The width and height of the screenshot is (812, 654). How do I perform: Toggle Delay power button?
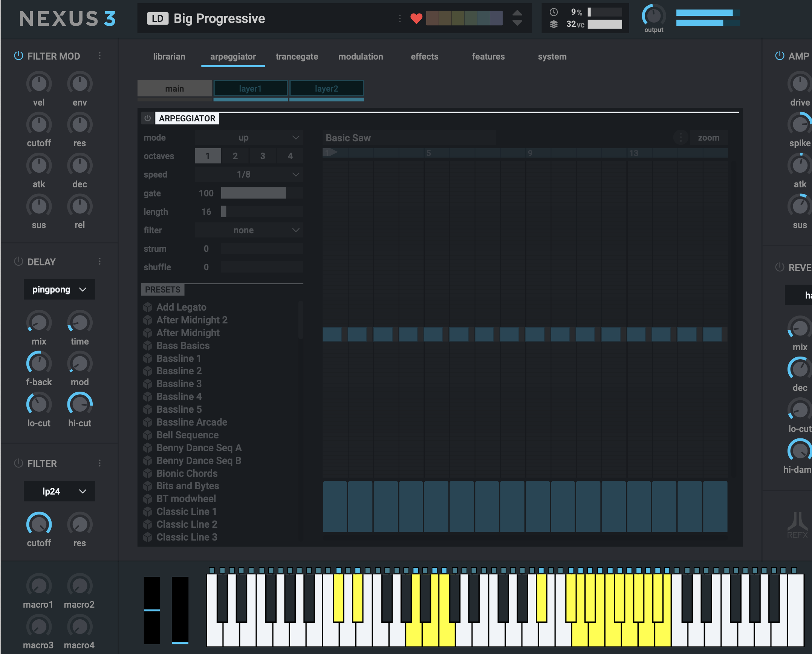18,261
